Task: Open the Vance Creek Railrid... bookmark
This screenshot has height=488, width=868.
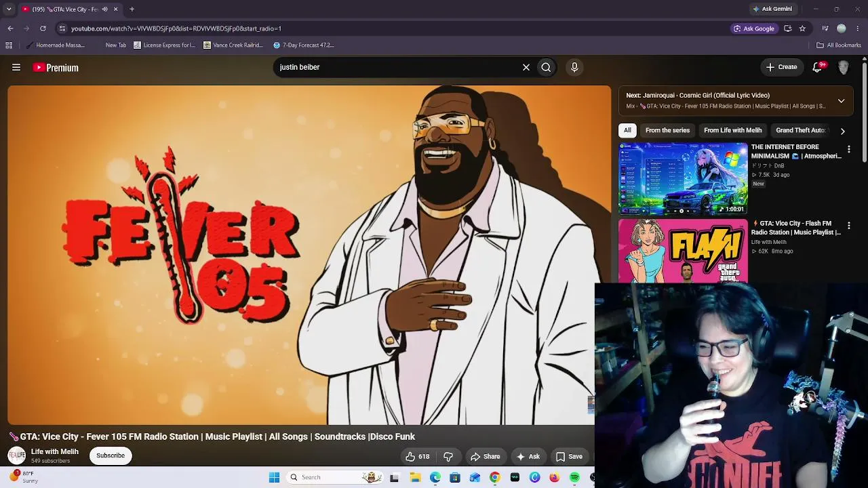Action: (233, 45)
